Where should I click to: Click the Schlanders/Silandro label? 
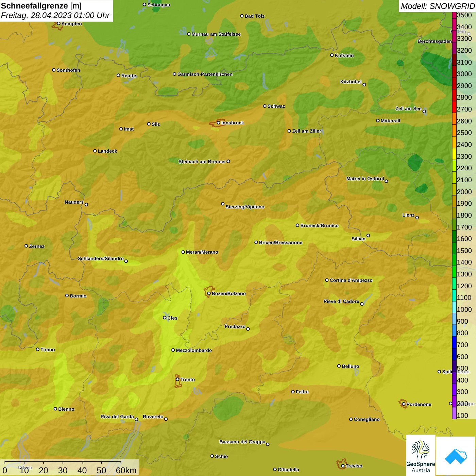101,258
